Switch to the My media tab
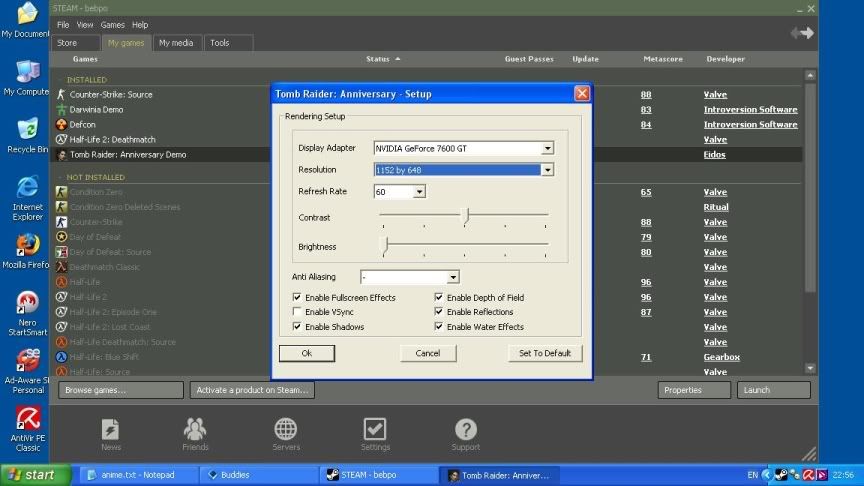The width and height of the screenshot is (864, 486). pos(176,43)
